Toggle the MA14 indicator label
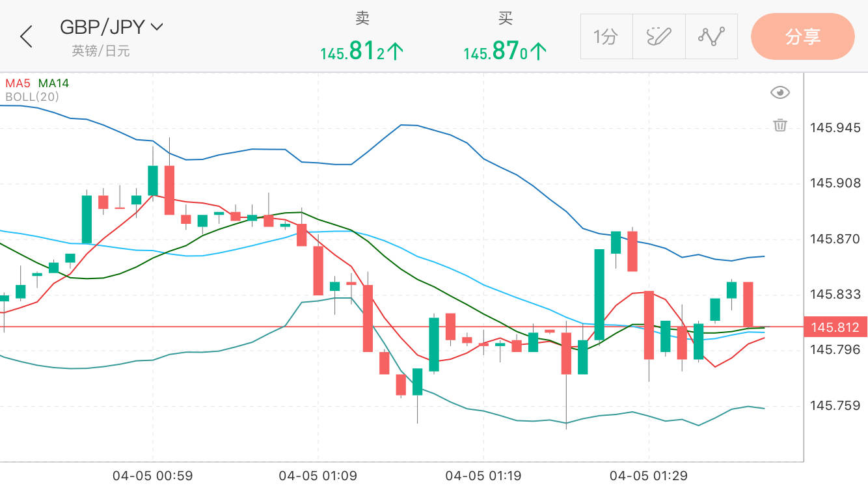This screenshot has height=488, width=868. click(53, 83)
